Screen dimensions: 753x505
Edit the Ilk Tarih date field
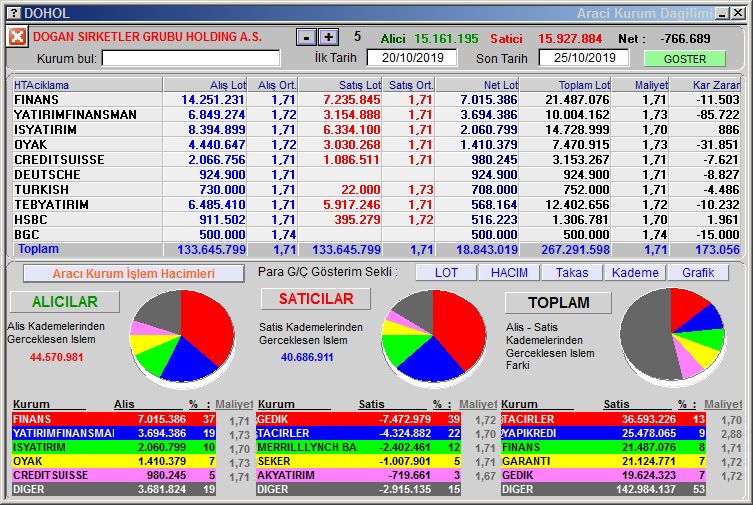click(x=412, y=58)
